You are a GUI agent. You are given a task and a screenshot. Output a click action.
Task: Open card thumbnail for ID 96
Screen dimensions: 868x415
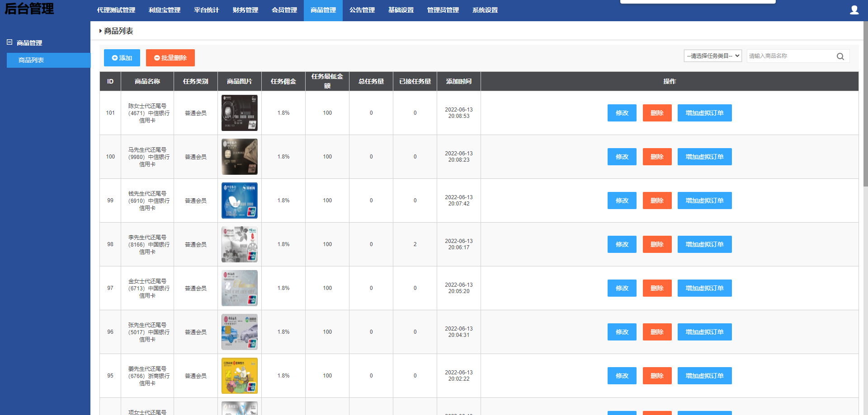pyautogui.click(x=240, y=332)
